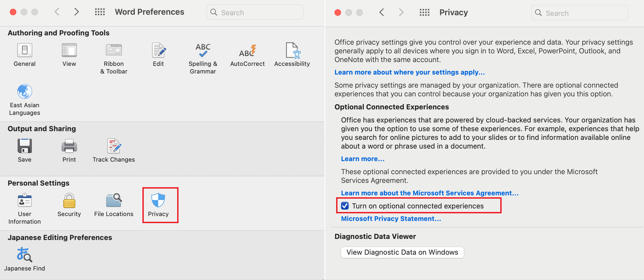
Task: Uncheck Turn on optional connected experiences
Action: tap(345, 206)
